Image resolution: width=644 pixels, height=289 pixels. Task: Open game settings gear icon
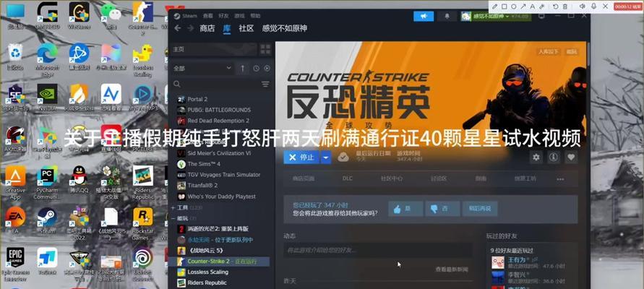pyautogui.click(x=536, y=157)
